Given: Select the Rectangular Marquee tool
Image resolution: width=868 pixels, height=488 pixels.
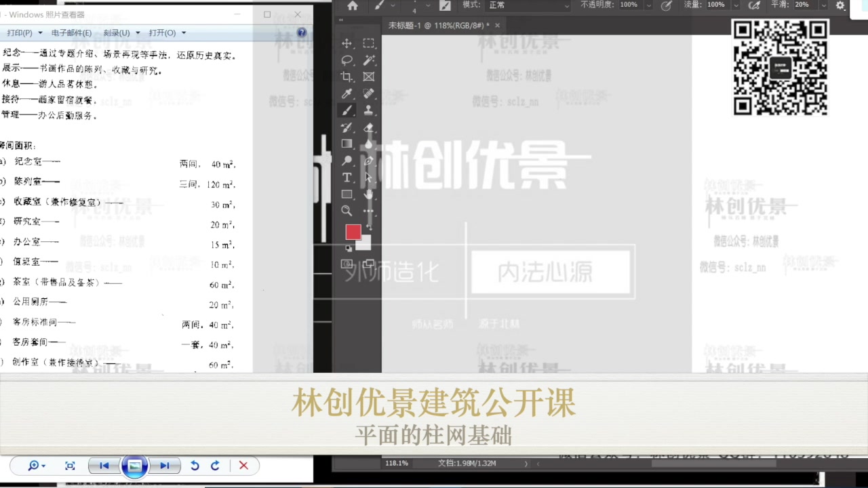Looking at the screenshot, I should 368,43.
